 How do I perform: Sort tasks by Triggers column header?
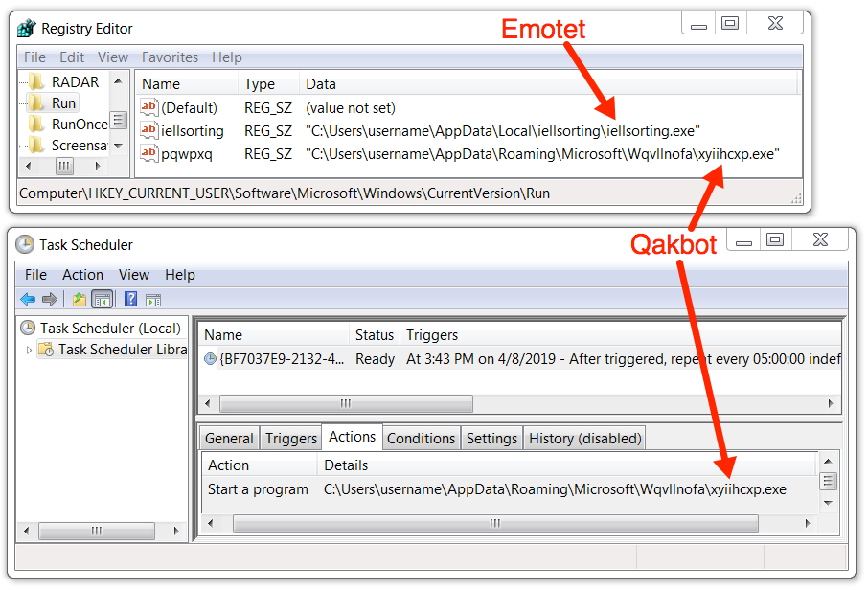tap(620, 335)
